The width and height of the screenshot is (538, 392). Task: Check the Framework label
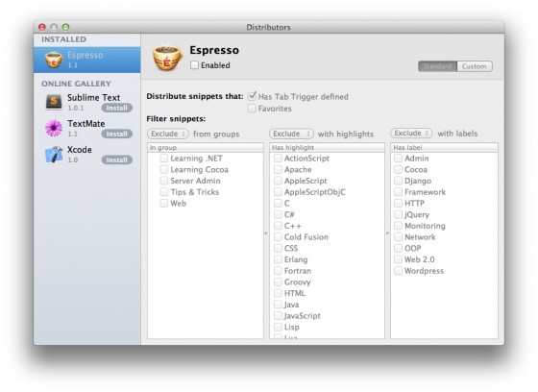pyautogui.click(x=398, y=192)
